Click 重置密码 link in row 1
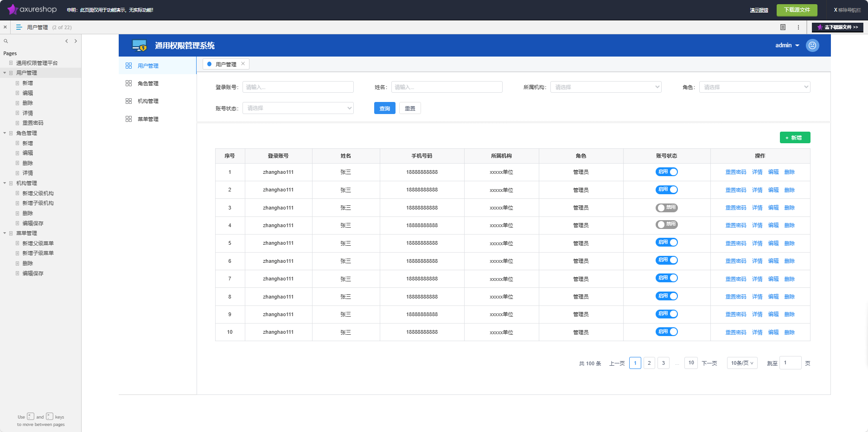The height and width of the screenshot is (432, 868). click(736, 172)
